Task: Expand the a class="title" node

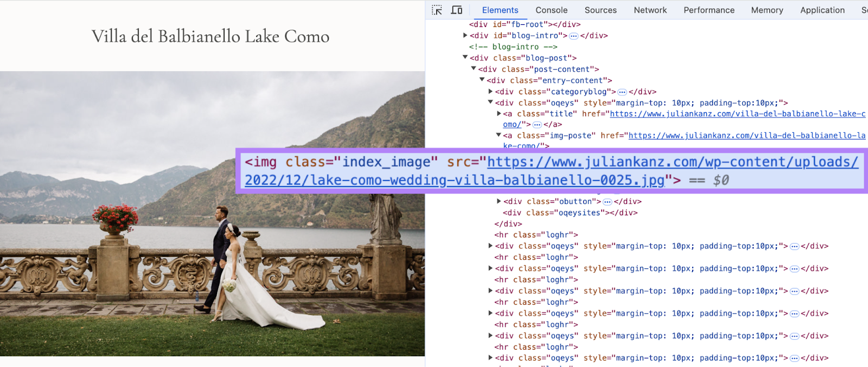Action: tap(499, 114)
